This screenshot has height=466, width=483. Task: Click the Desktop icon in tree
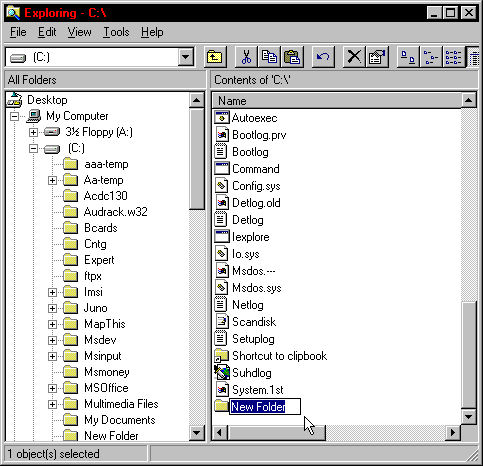tap(15, 100)
